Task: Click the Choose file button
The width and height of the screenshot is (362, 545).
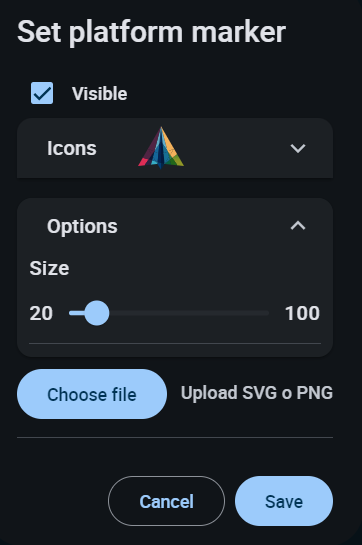Action: [92, 394]
